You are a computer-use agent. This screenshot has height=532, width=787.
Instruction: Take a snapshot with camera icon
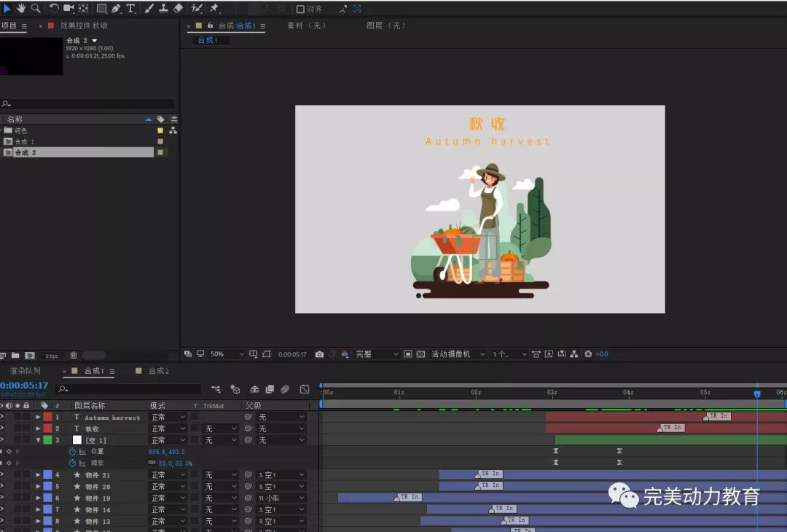[x=319, y=354]
